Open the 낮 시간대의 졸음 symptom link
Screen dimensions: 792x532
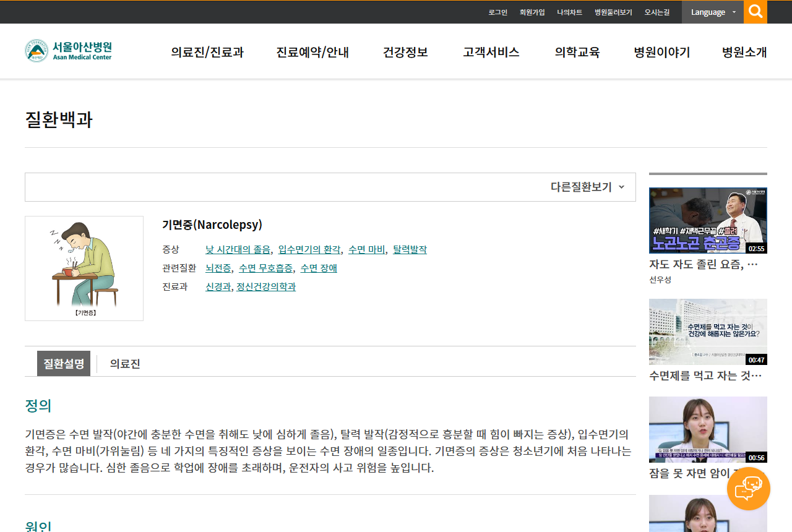pos(238,249)
